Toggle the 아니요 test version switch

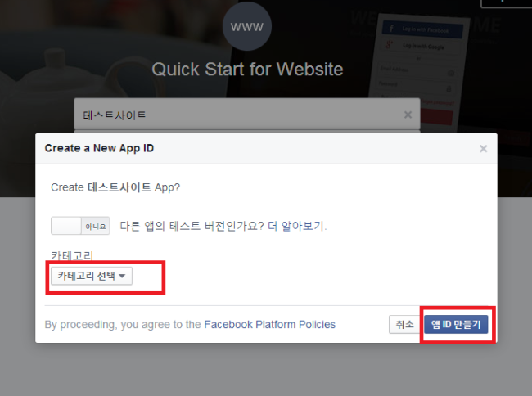click(x=80, y=226)
